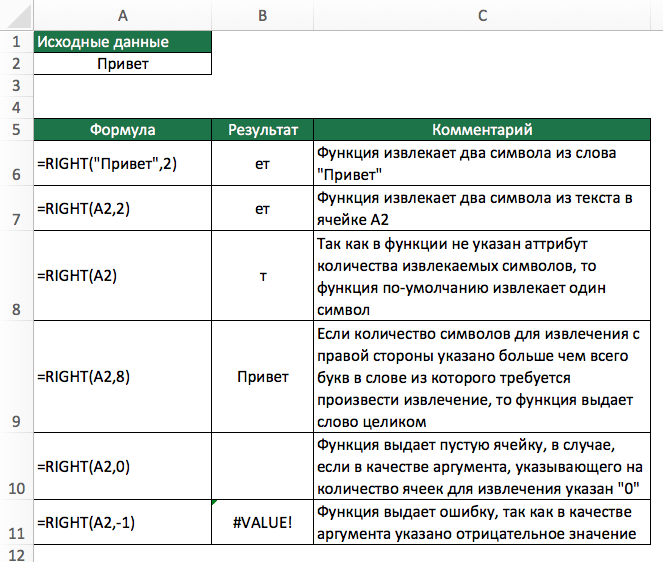Viewport: 663px width, 562px height.
Task: Click cell A2 containing 'Привет'
Action: tap(123, 63)
